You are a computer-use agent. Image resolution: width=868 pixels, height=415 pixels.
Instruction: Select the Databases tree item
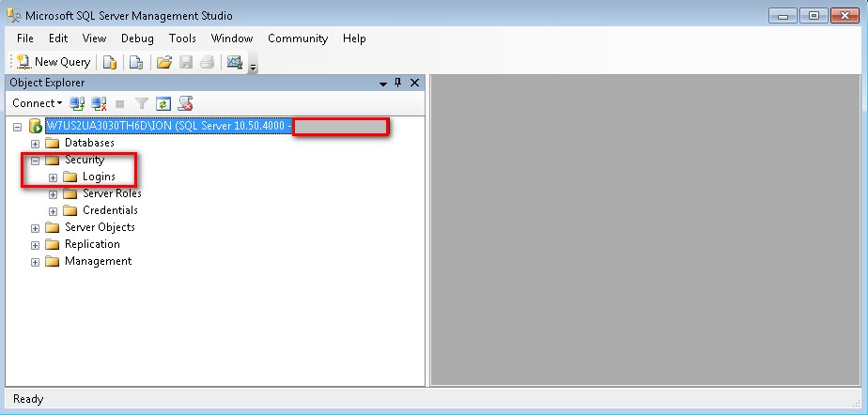pyautogui.click(x=89, y=143)
